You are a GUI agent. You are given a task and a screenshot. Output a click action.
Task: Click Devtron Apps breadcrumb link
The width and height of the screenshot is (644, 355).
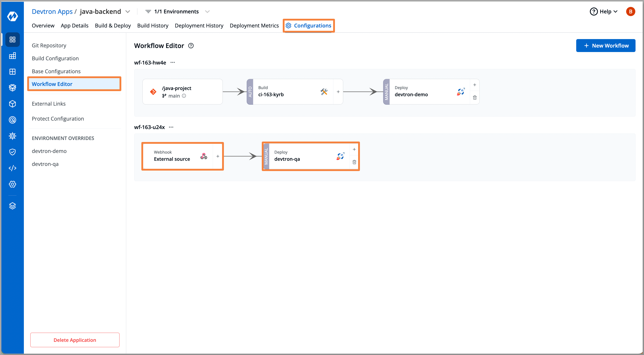pos(52,12)
